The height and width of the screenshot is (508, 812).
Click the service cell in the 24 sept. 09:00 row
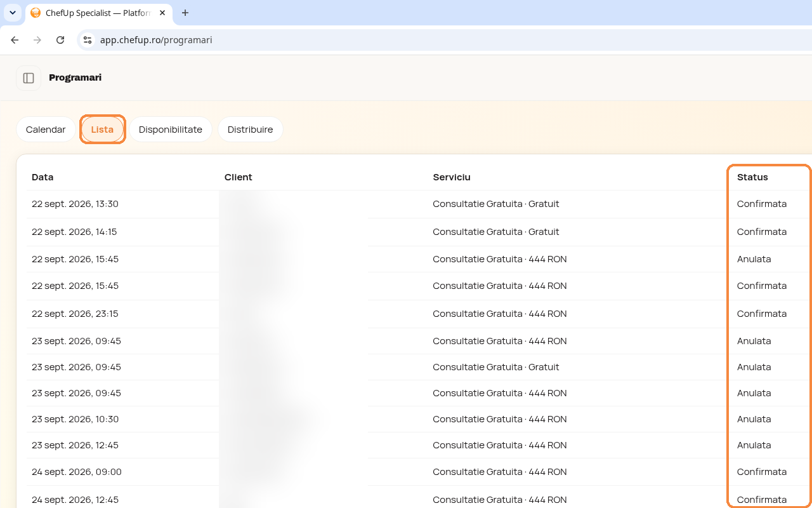click(500, 472)
